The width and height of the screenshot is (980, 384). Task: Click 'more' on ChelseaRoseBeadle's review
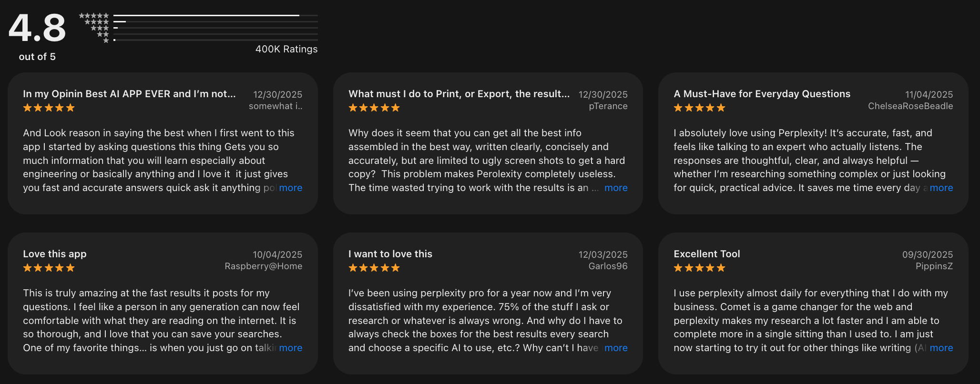[941, 188]
